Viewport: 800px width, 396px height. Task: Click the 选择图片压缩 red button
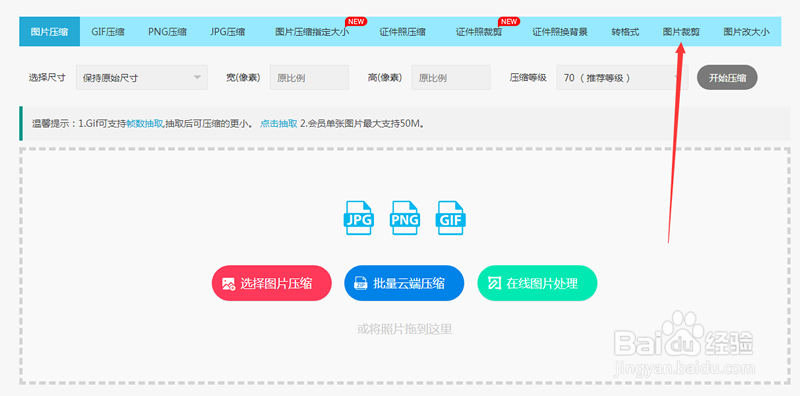[x=271, y=283]
